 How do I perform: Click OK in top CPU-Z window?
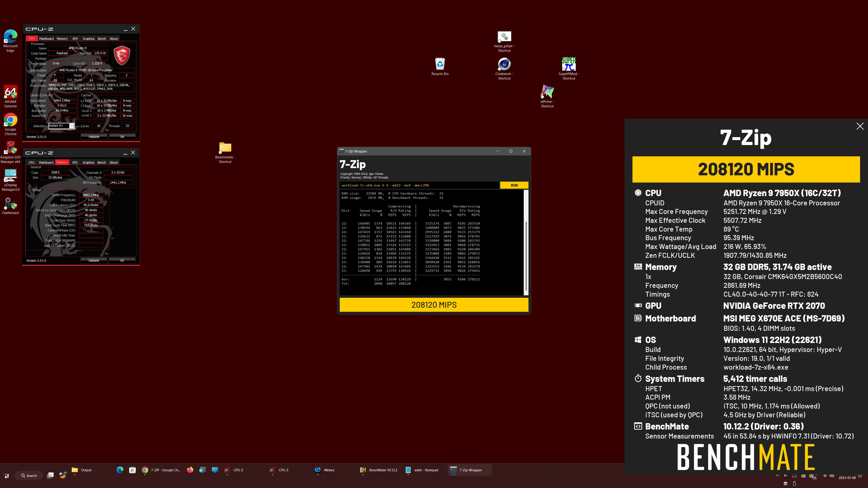[x=122, y=137]
